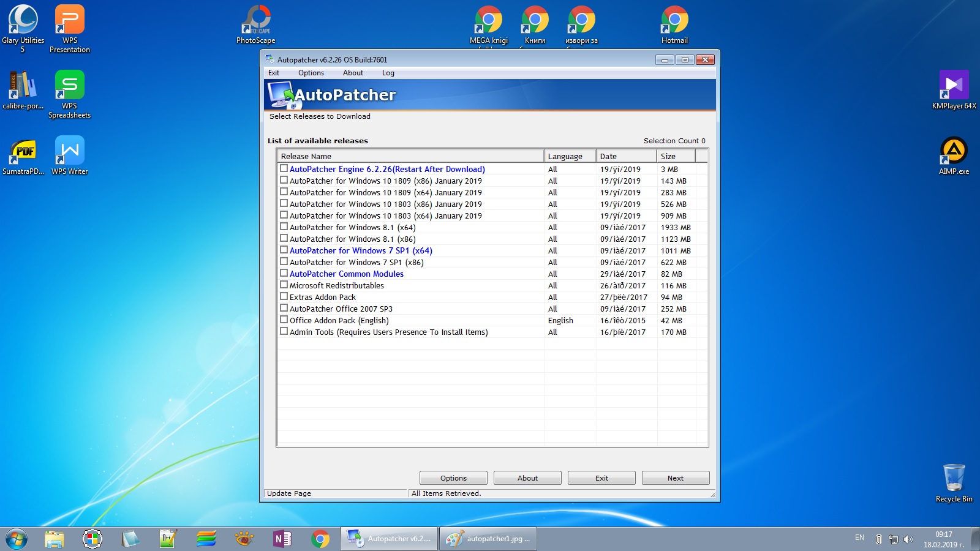Check AutoPatcher for Windows 8.1 (x86)
This screenshot has width=980, height=551.
point(284,238)
